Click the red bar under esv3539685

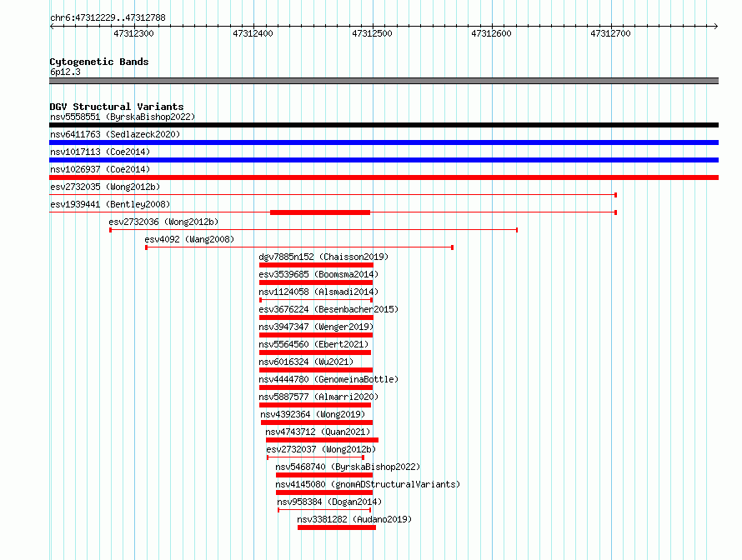point(316,282)
